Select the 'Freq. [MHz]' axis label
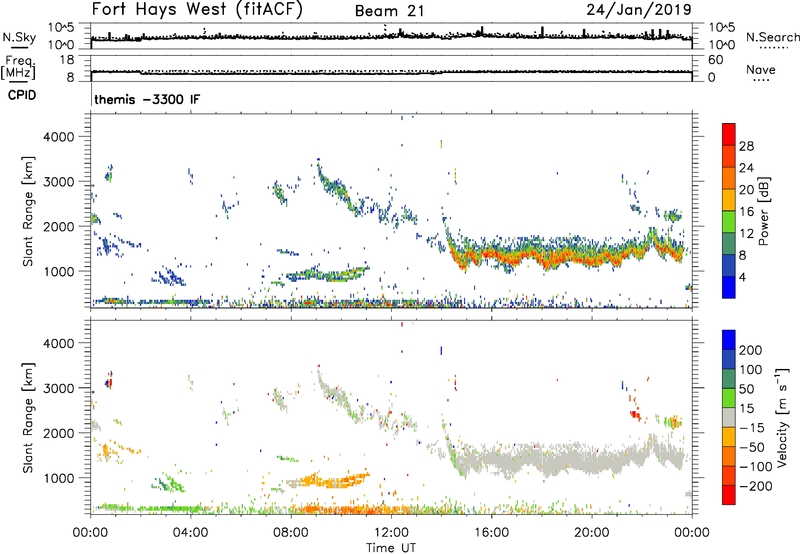This screenshot has width=800, height=554. tap(18, 67)
